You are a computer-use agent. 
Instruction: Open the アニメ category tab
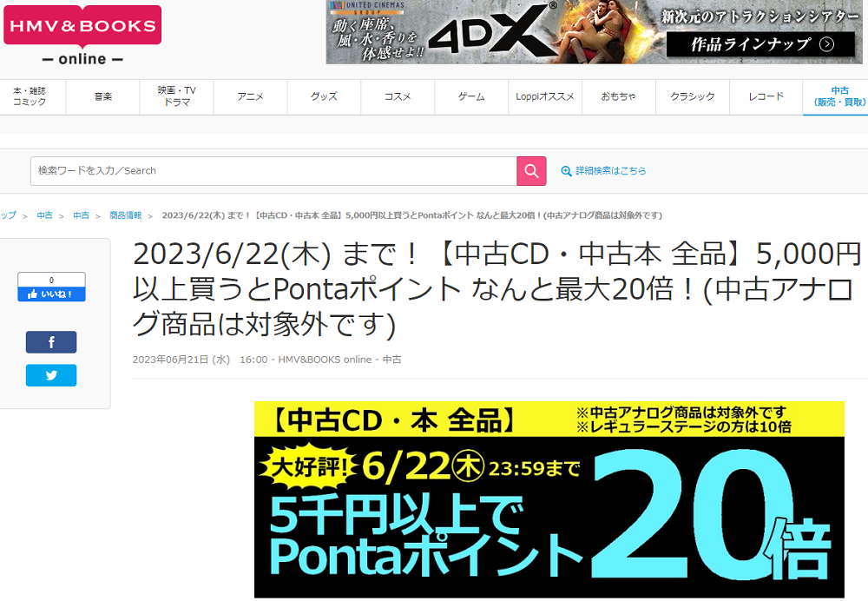pos(250,96)
